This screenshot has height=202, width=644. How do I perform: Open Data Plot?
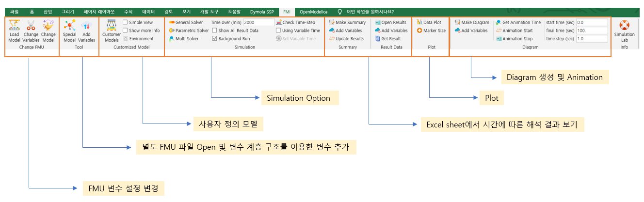(x=429, y=22)
